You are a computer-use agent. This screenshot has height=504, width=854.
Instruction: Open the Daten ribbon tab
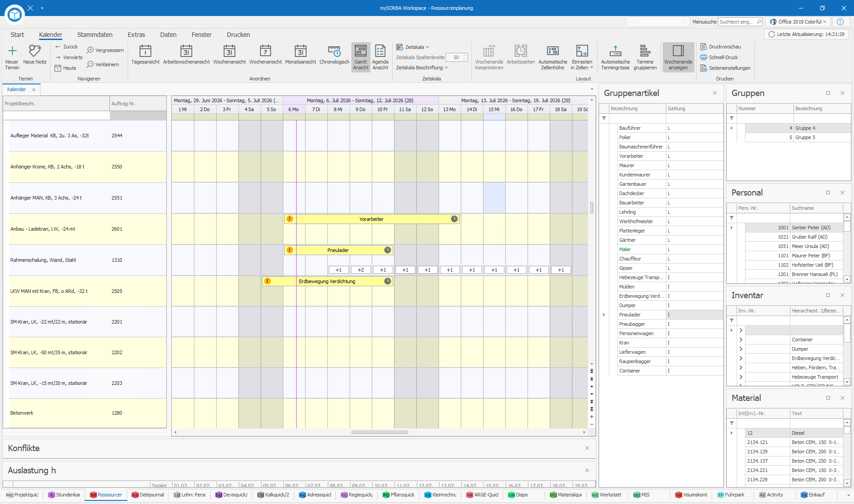168,35
